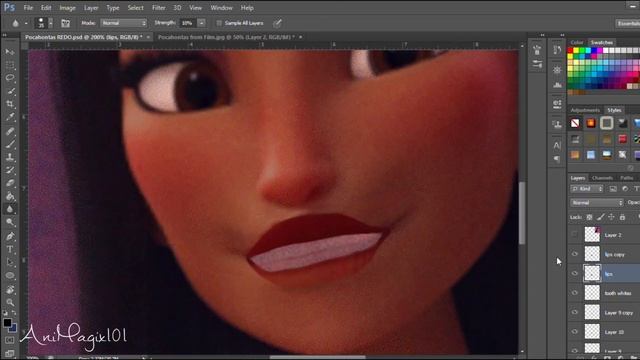Select the Lasso tool
The height and width of the screenshot is (360, 640).
tap(10, 78)
